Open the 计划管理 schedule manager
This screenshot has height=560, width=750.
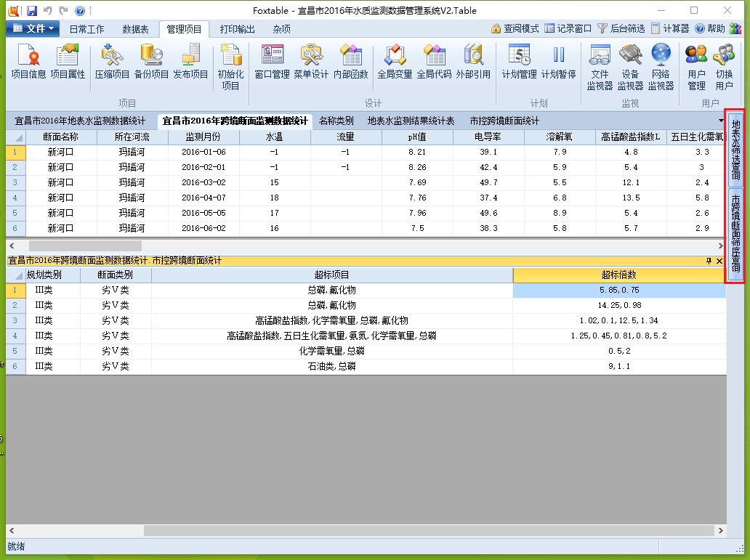[x=519, y=61]
